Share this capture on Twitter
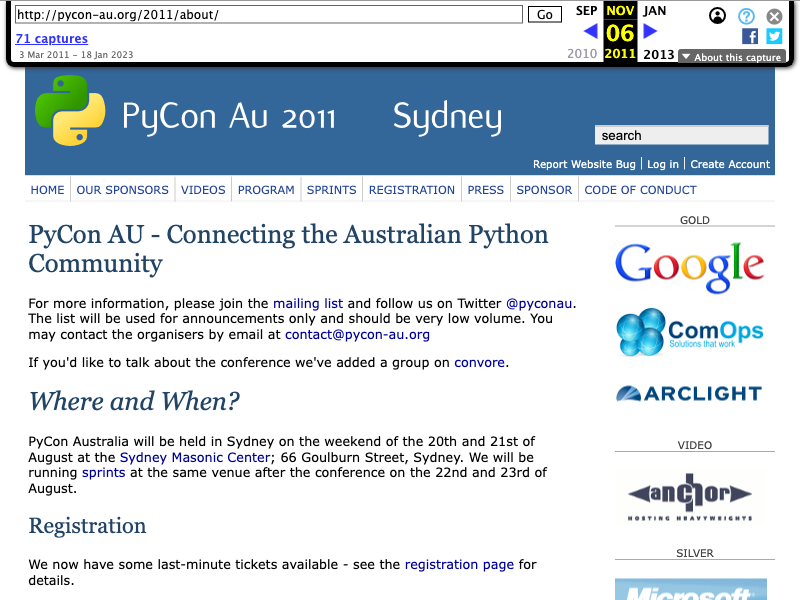Viewport: 800px width, 600px height. (x=774, y=36)
